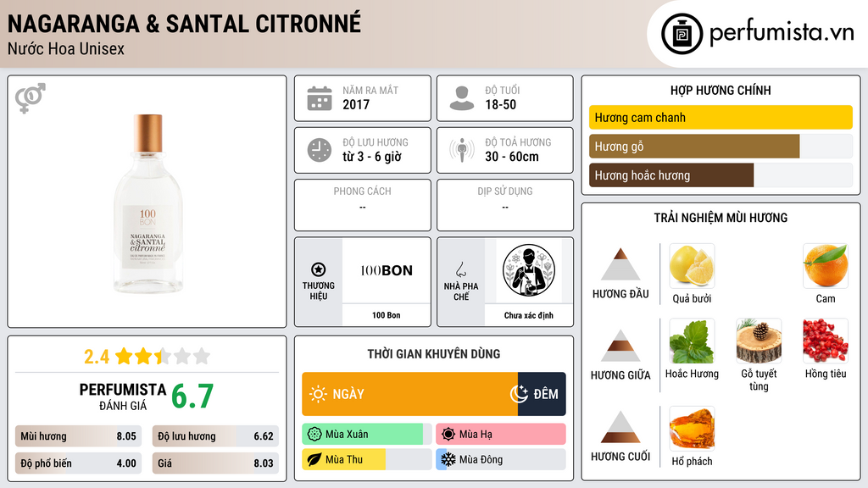The image size is (868, 488).
Task: Open the Gỗ tuyết tùng cedar note image
Action: tap(759, 341)
